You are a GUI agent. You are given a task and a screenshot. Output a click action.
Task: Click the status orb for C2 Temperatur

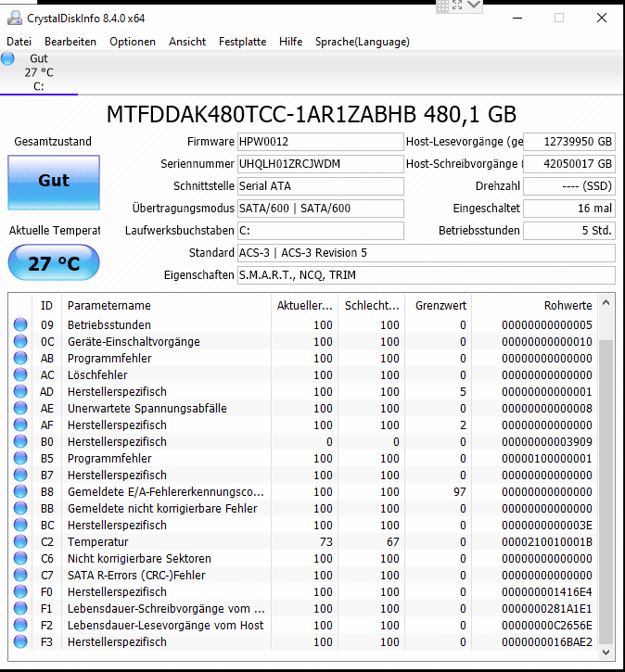pos(20,541)
